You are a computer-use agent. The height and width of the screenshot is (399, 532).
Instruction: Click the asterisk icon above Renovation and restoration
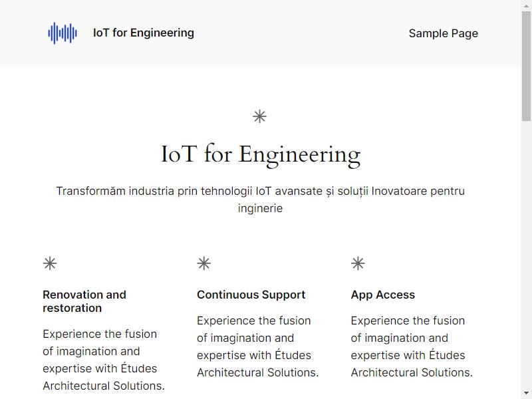(50, 263)
